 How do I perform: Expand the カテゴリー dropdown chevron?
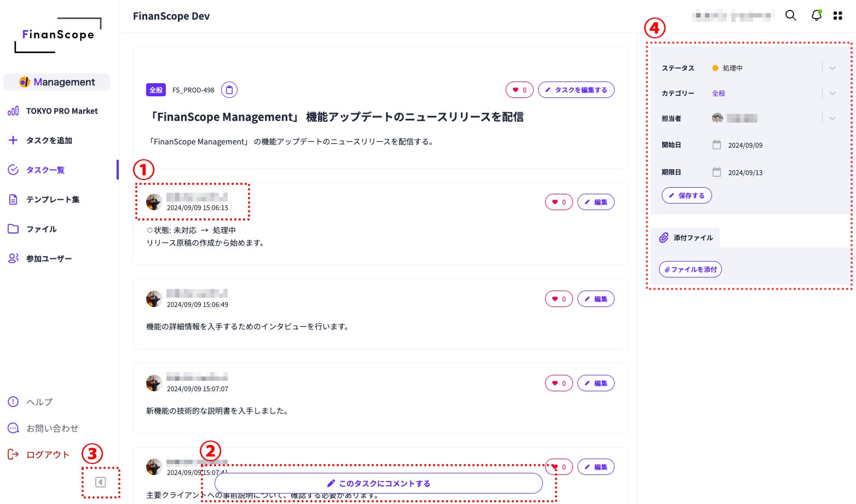coord(832,93)
